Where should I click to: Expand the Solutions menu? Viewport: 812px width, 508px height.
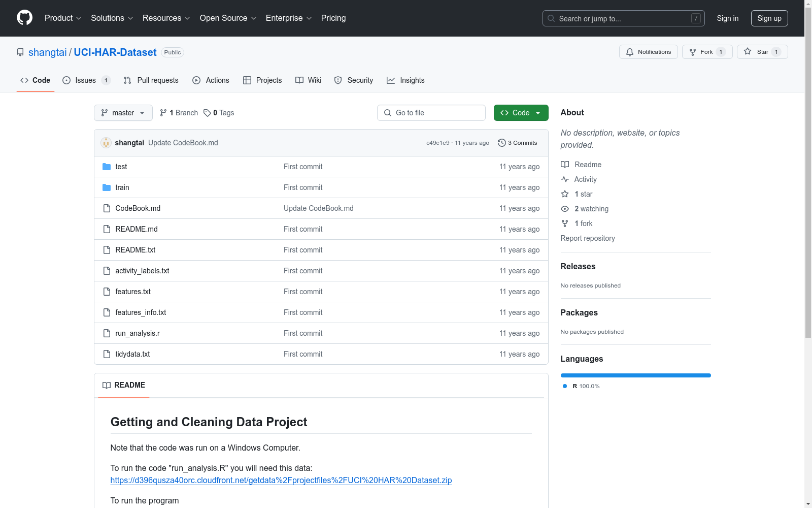click(112, 18)
